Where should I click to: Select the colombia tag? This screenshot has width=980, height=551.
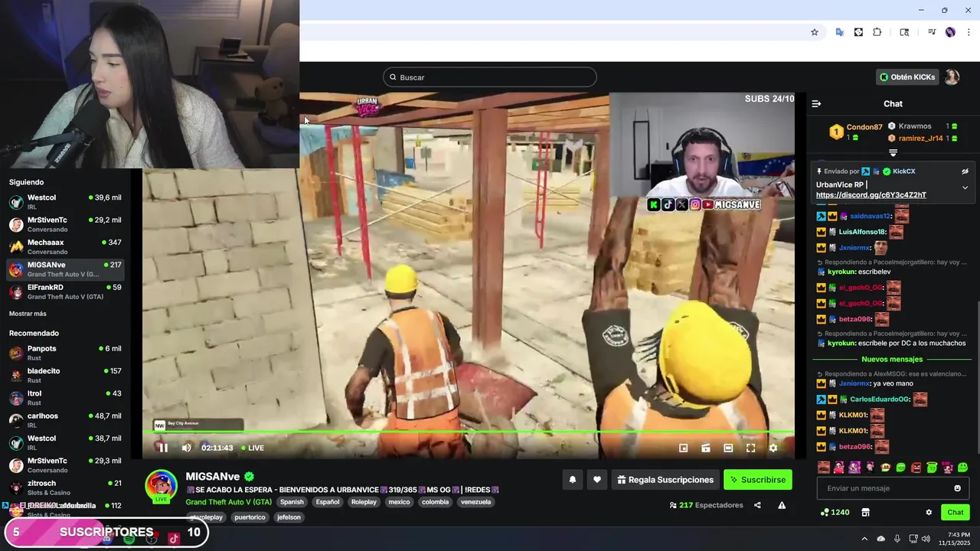coord(435,502)
